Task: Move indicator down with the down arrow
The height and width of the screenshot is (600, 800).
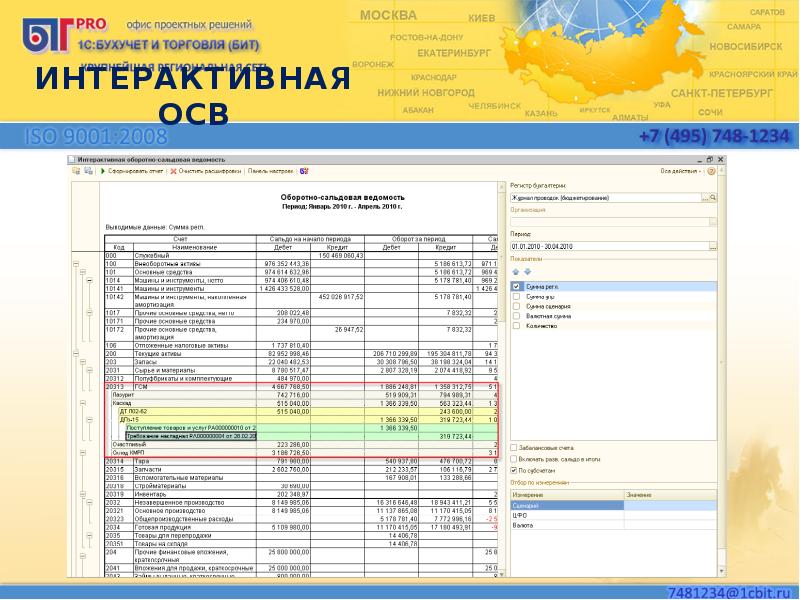Action: 527,271
